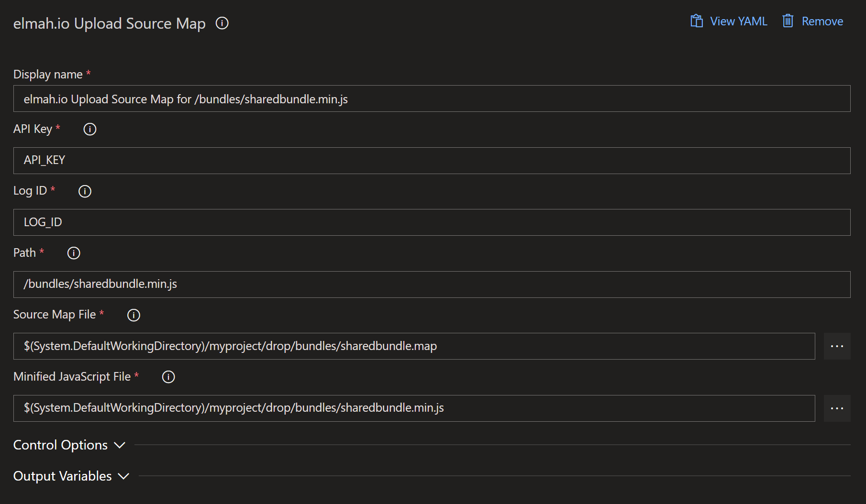Click the Remove task link
The image size is (866, 504).
coord(822,22)
